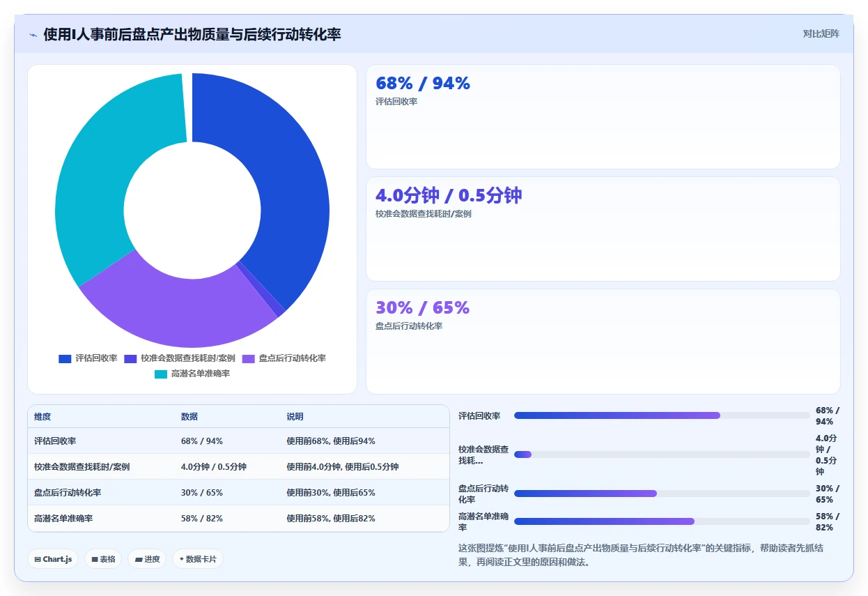Toggle the 盘点后行动转化率 legend label

click(293, 358)
